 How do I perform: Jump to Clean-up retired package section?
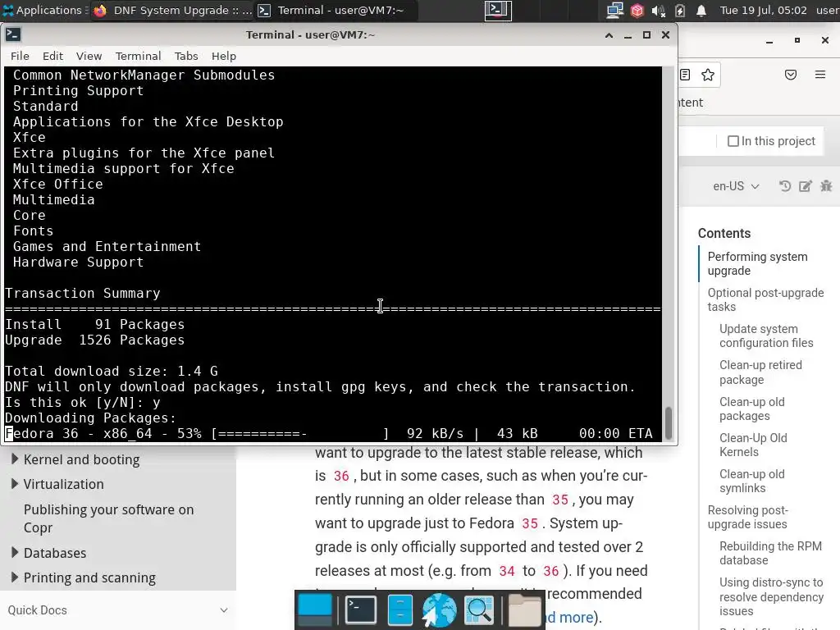760,372
